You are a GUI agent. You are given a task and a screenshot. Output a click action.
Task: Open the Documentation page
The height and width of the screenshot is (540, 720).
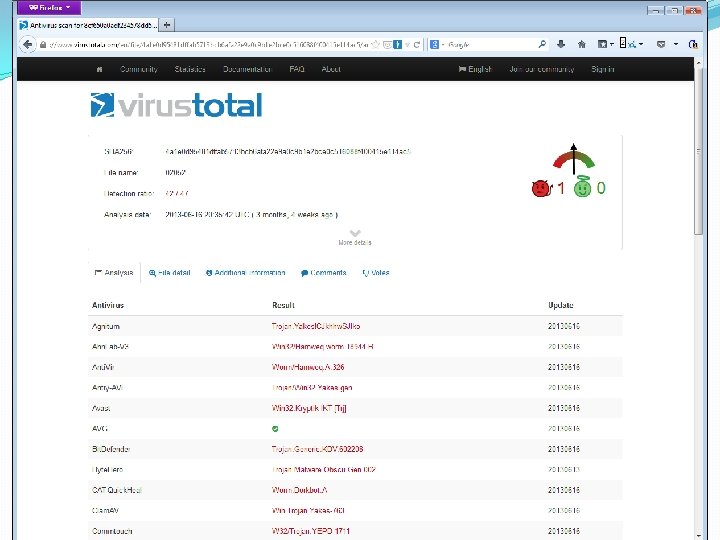coord(248,69)
